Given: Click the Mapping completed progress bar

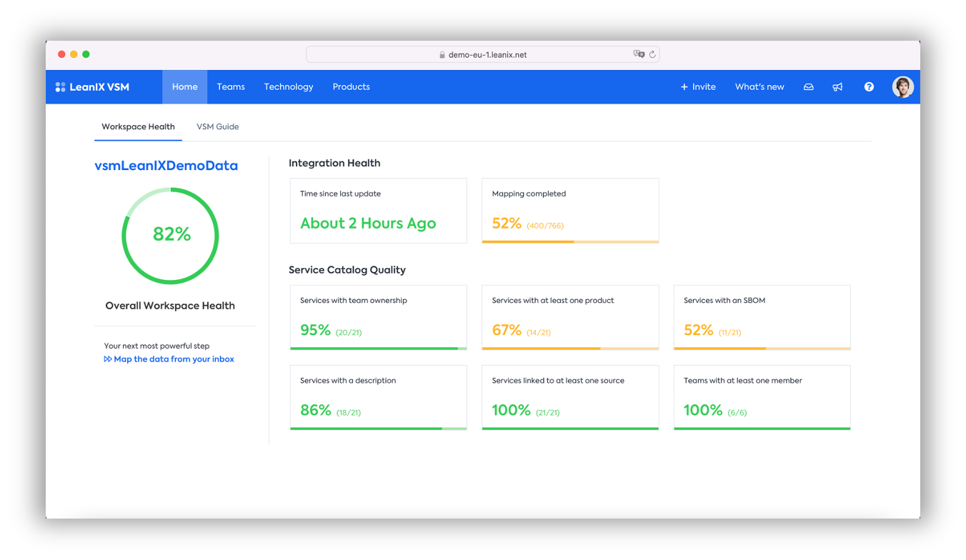Looking at the screenshot, I should click(x=570, y=241).
